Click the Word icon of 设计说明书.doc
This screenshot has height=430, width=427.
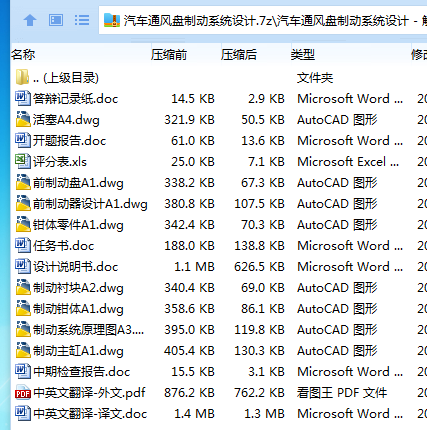(x=22, y=266)
